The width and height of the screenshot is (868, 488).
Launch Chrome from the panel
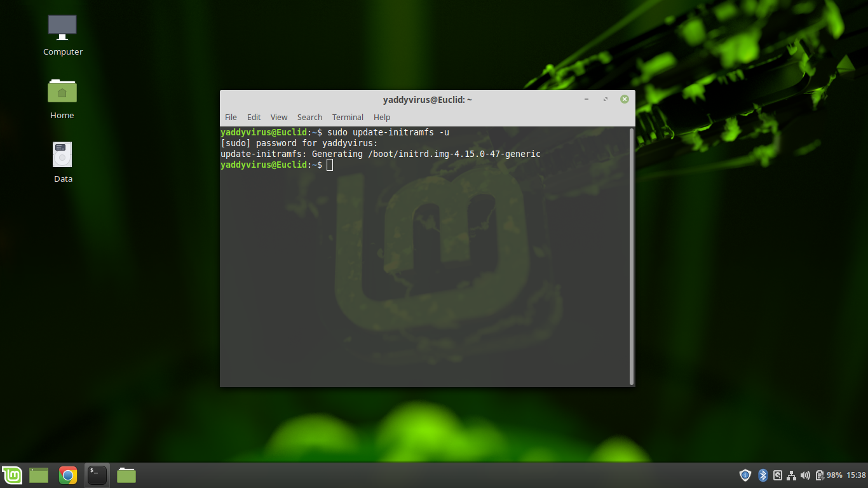tap(68, 475)
